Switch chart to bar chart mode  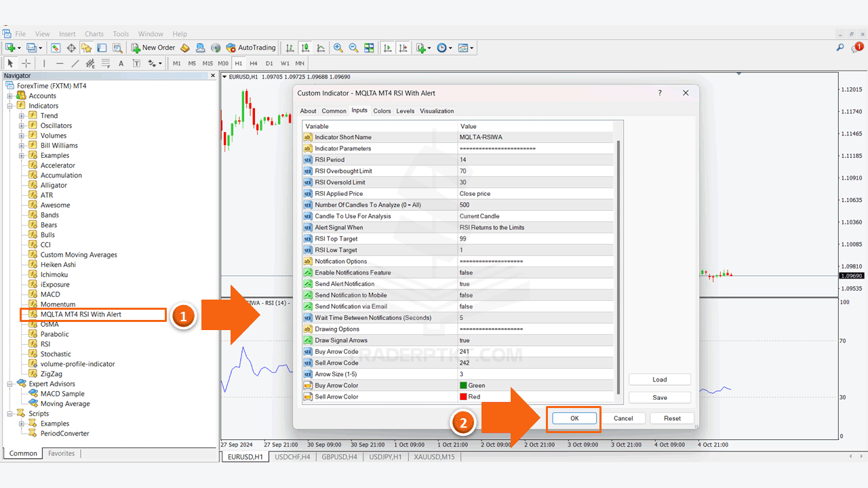(290, 47)
